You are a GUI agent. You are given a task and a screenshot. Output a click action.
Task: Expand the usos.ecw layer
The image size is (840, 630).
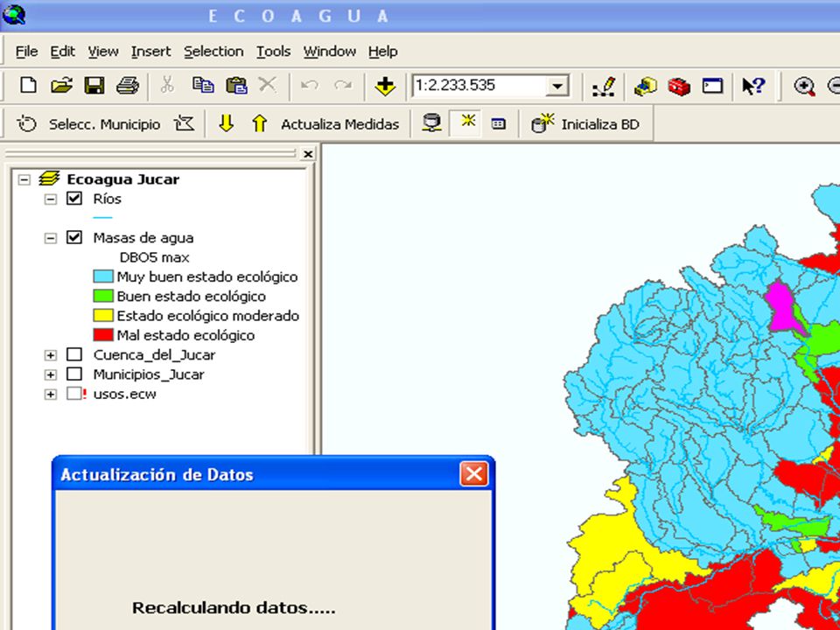(x=51, y=395)
